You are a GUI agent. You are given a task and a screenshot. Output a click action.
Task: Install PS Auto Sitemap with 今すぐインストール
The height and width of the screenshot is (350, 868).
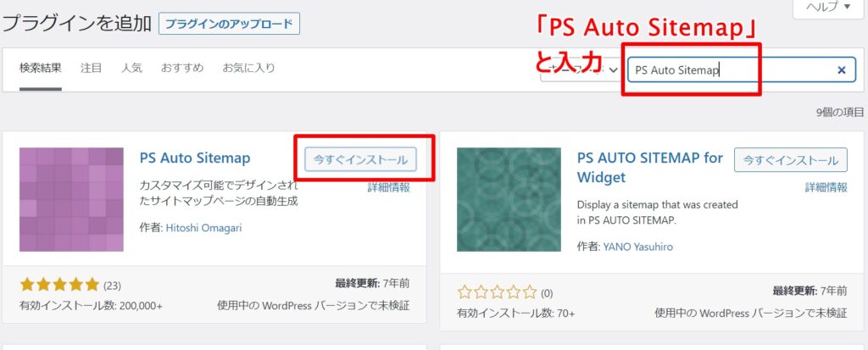(360, 160)
